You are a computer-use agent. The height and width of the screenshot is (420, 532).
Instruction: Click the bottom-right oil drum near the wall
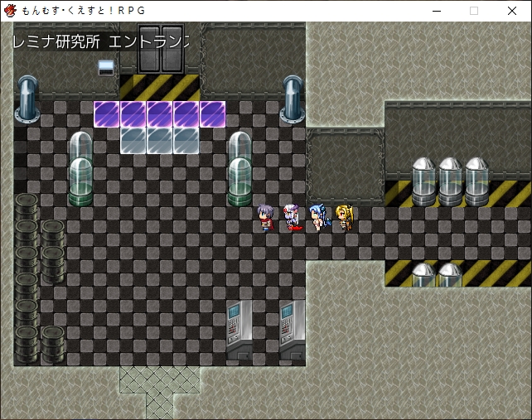[x=53, y=344]
